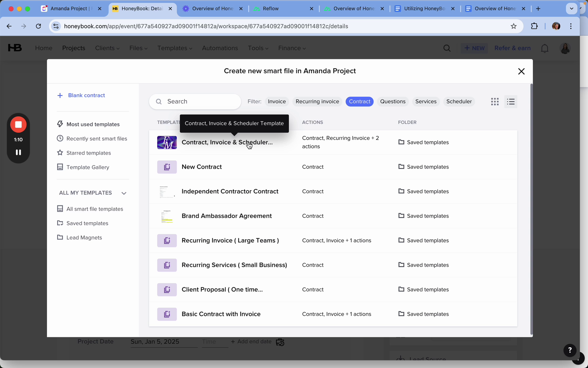
Task: Close the Create new smart file dialog
Action: [x=521, y=71]
